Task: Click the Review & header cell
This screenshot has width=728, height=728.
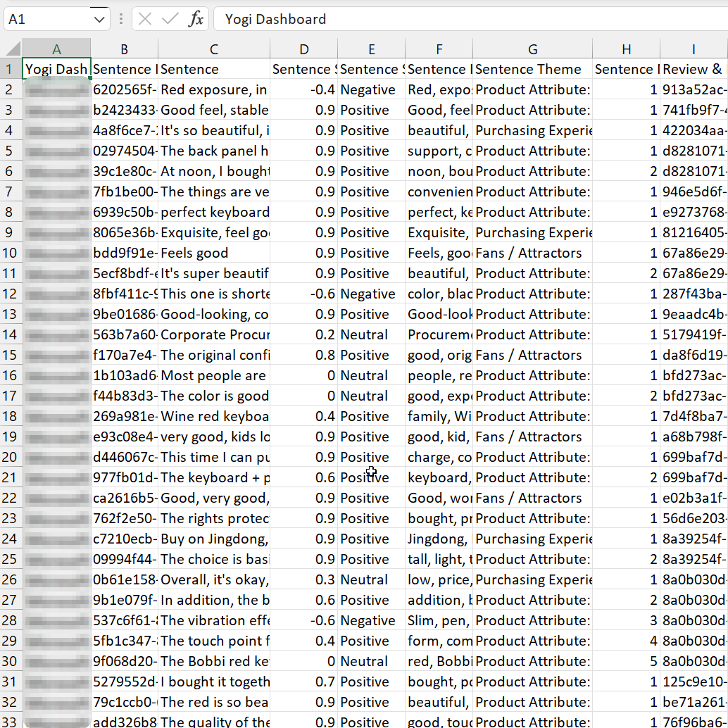Action: [x=694, y=69]
